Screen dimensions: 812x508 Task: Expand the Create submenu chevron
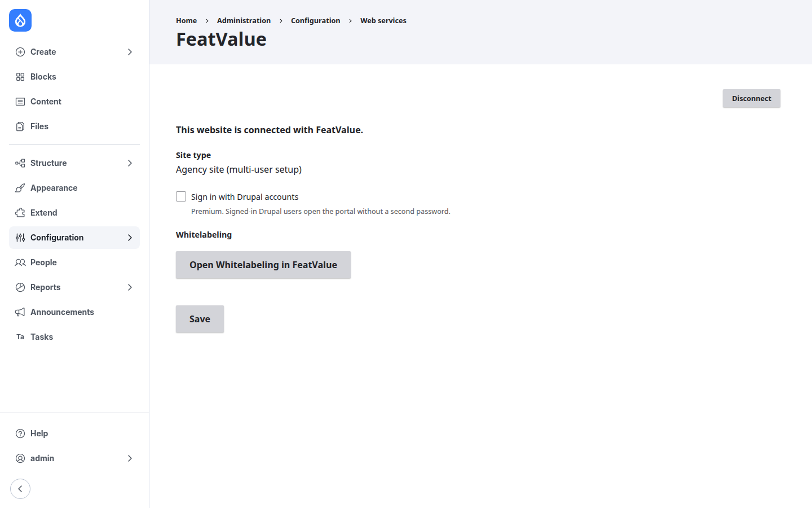(x=130, y=52)
